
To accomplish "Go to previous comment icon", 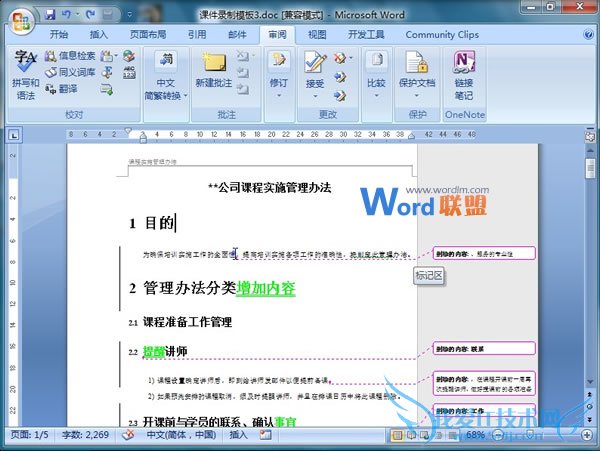I will pos(243,72).
